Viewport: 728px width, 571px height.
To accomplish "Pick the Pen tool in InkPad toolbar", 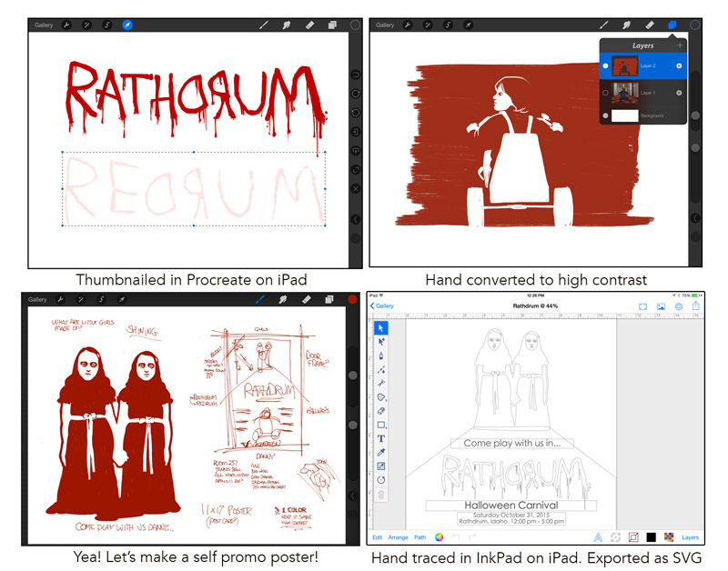I will pos(381,356).
